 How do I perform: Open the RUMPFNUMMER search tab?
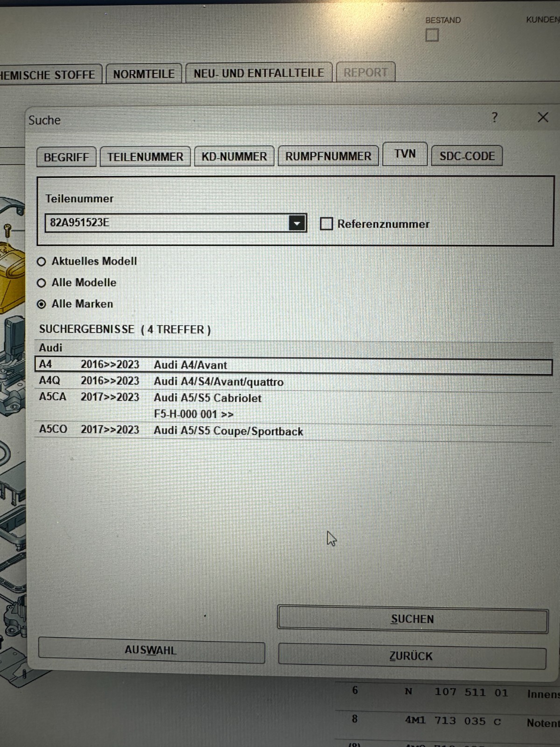(x=329, y=156)
